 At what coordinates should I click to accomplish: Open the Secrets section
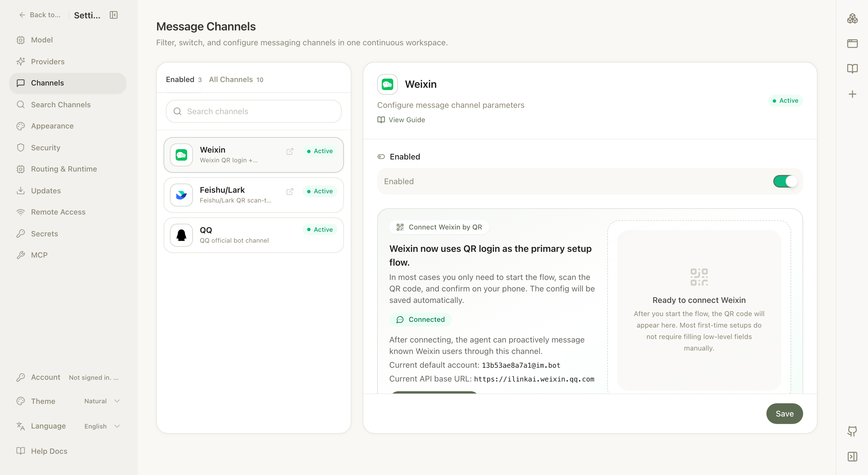click(x=67, y=234)
